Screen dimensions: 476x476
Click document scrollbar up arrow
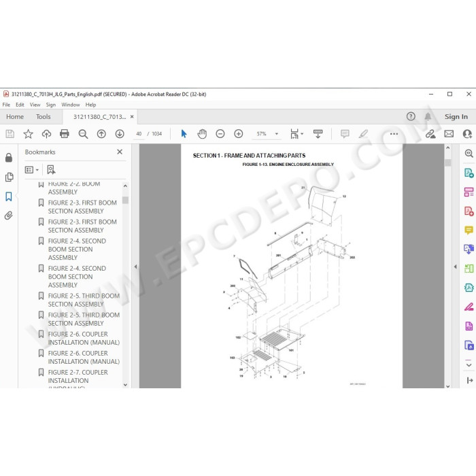click(447, 148)
